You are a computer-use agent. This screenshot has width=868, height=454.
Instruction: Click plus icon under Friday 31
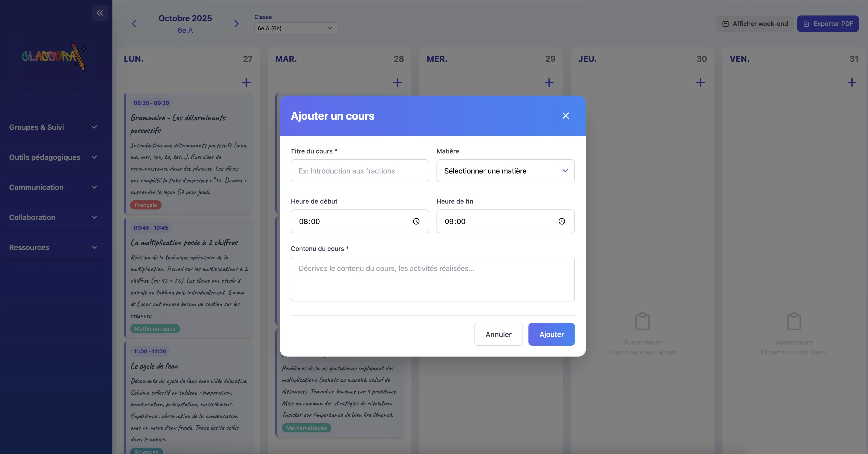coord(852,82)
